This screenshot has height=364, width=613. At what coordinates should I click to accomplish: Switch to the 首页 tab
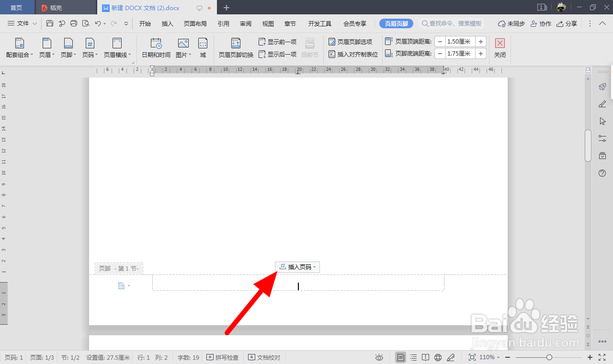pos(17,8)
